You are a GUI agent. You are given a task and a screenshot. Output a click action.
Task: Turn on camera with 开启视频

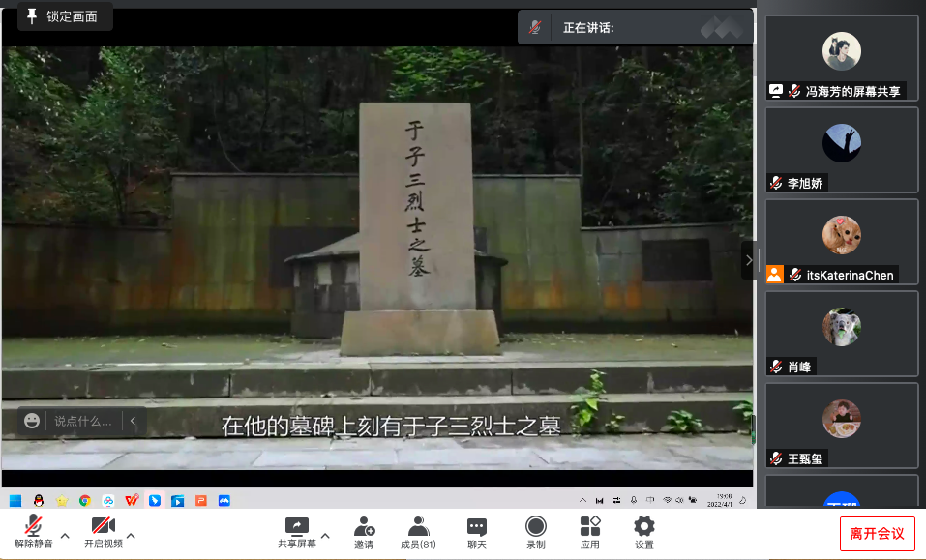[x=103, y=532]
